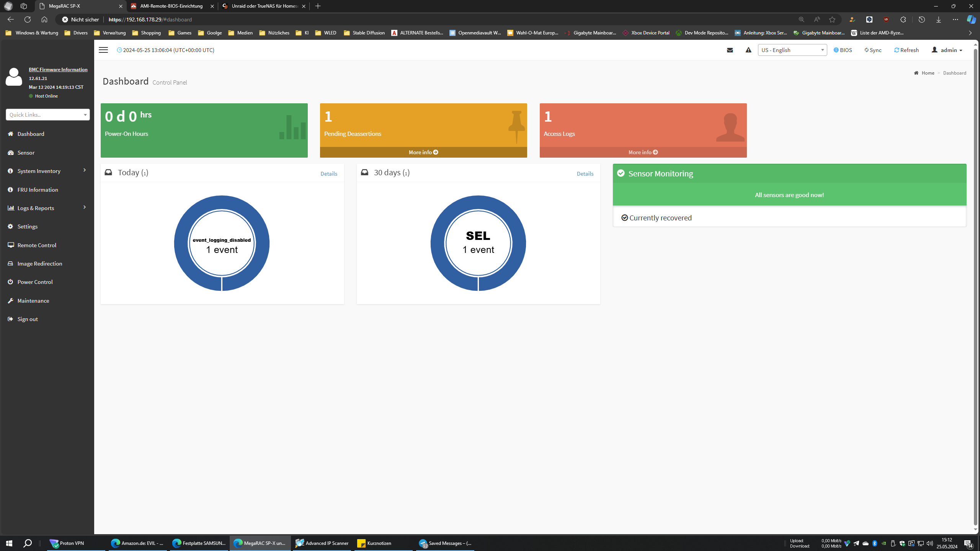Open Maintenance wrench menu item
This screenshot has width=980, height=551.
pos(33,301)
